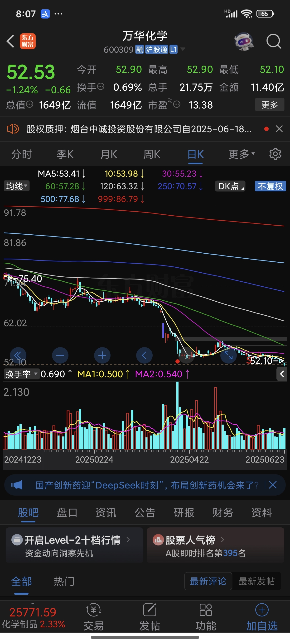Image resolution: width=290 pixels, height=644 pixels.
Task: Tap the L1 level badge
Action: 173,50
